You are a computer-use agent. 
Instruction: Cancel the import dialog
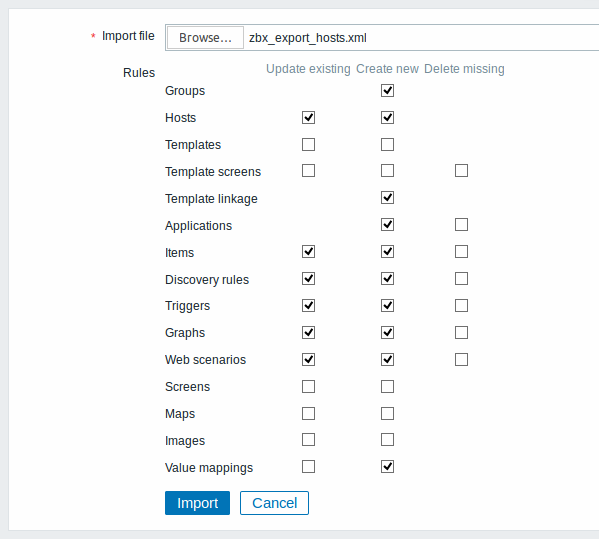(274, 503)
